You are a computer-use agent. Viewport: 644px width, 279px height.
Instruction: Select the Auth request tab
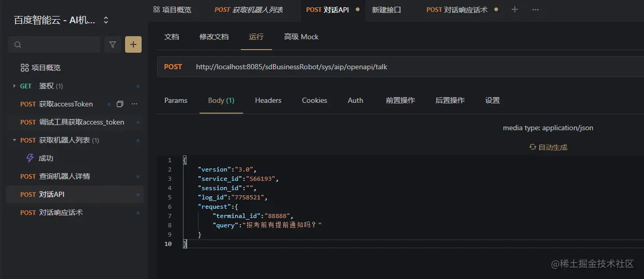[356, 100]
